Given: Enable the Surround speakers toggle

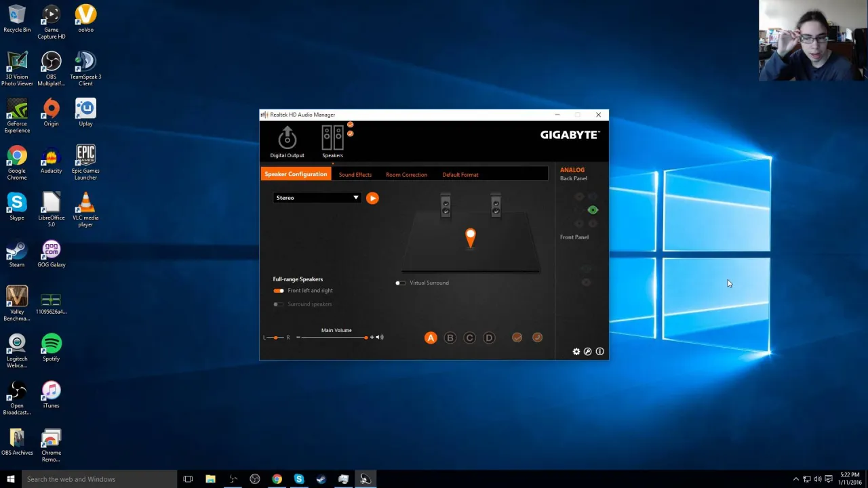Looking at the screenshot, I should [x=278, y=304].
